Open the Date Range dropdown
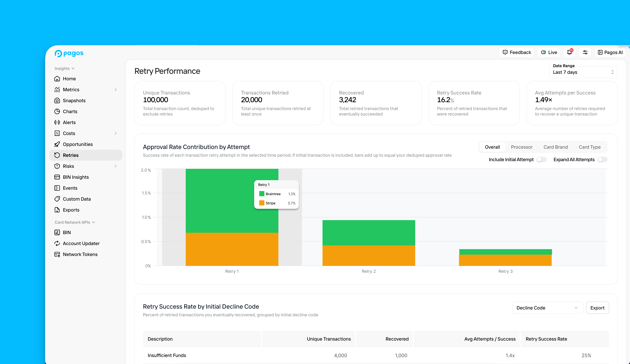Screen dimensions: 630x364 click(x=583, y=72)
